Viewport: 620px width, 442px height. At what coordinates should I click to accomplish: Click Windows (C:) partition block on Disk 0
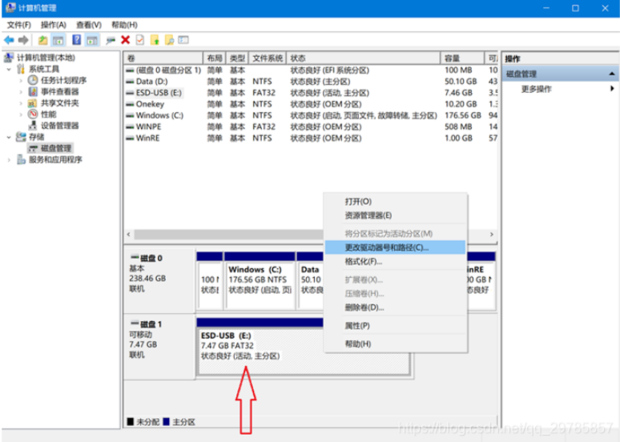coord(259,281)
